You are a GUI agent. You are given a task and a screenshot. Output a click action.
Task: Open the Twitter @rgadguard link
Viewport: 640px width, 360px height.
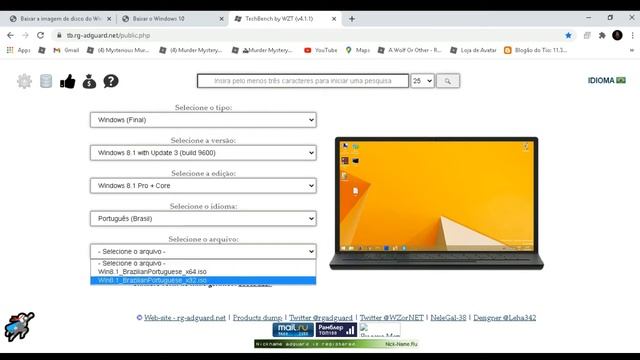[321, 318]
